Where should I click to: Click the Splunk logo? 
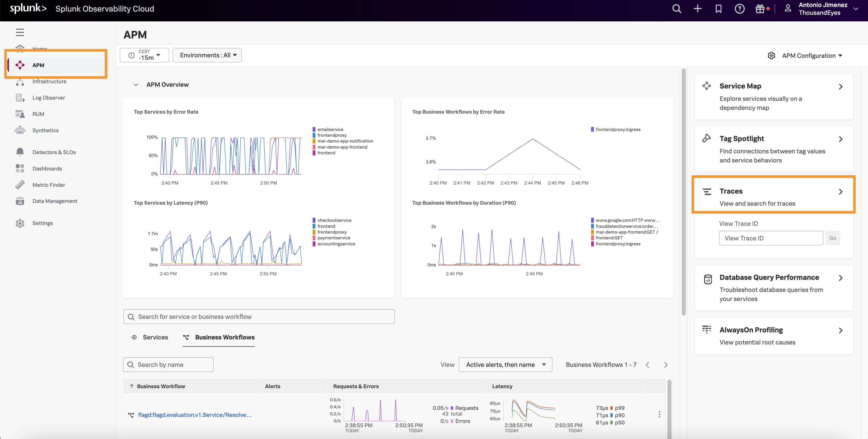point(28,9)
